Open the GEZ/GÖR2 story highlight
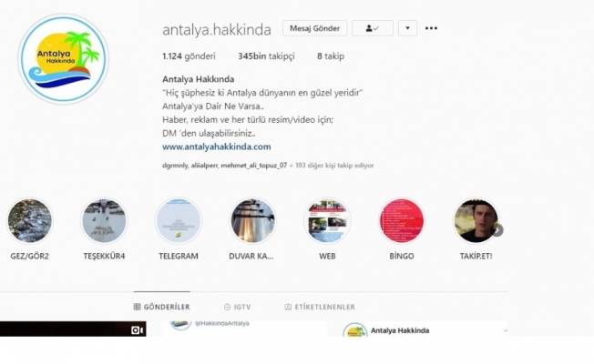The height and width of the screenshot is (364, 594). pos(29,221)
